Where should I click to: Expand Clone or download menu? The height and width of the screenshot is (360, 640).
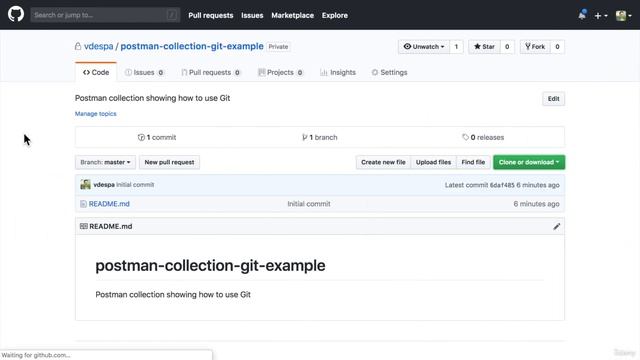(529, 162)
